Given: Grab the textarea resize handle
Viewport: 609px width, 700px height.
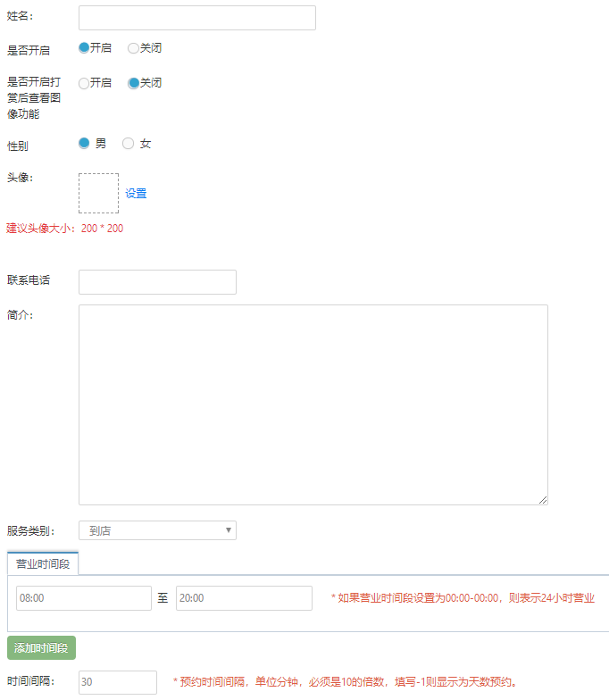Looking at the screenshot, I should coord(543,500).
